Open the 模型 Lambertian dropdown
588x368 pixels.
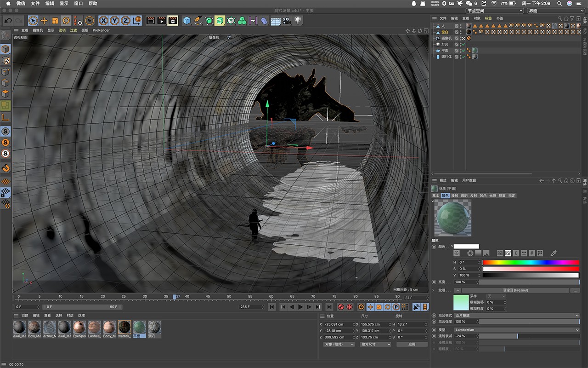(x=516, y=330)
